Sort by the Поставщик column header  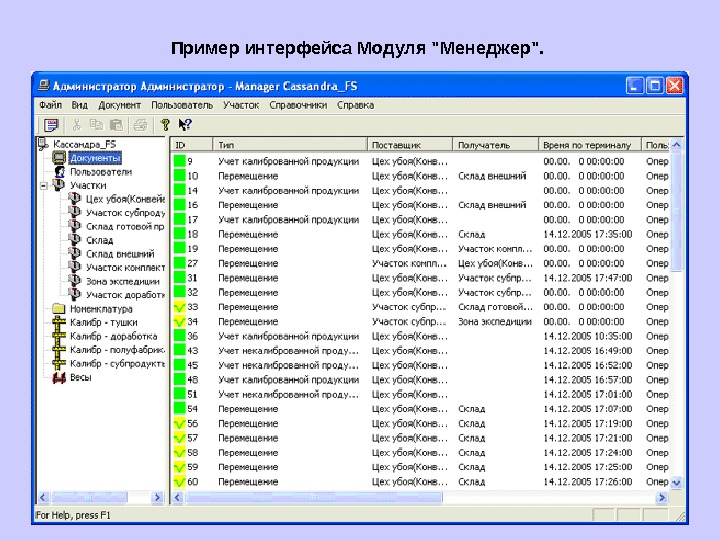[410, 145]
